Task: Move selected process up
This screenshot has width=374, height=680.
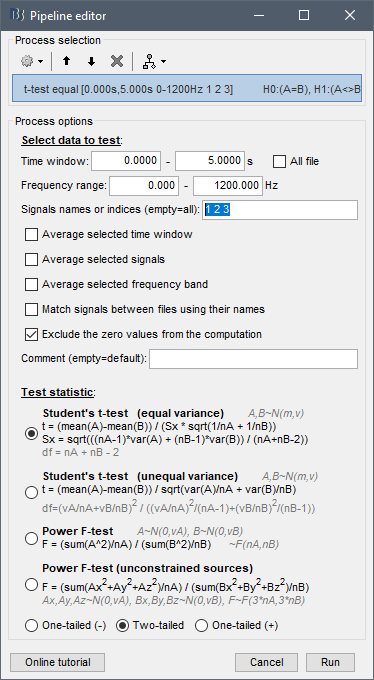Action: coord(66,62)
